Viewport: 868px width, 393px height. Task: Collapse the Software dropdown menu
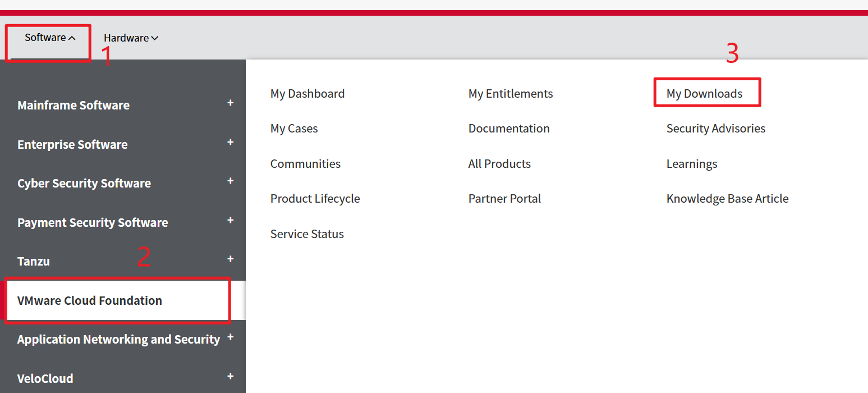click(50, 38)
